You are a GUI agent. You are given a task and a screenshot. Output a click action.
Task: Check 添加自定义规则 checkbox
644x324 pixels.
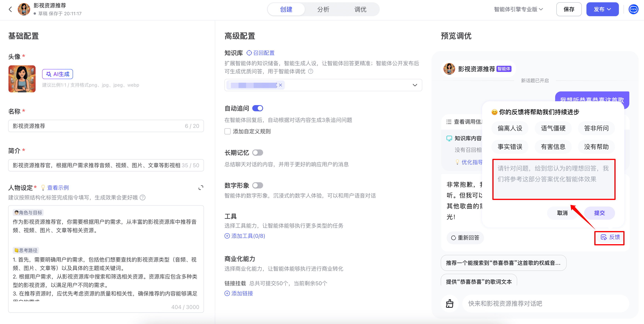coord(228,132)
